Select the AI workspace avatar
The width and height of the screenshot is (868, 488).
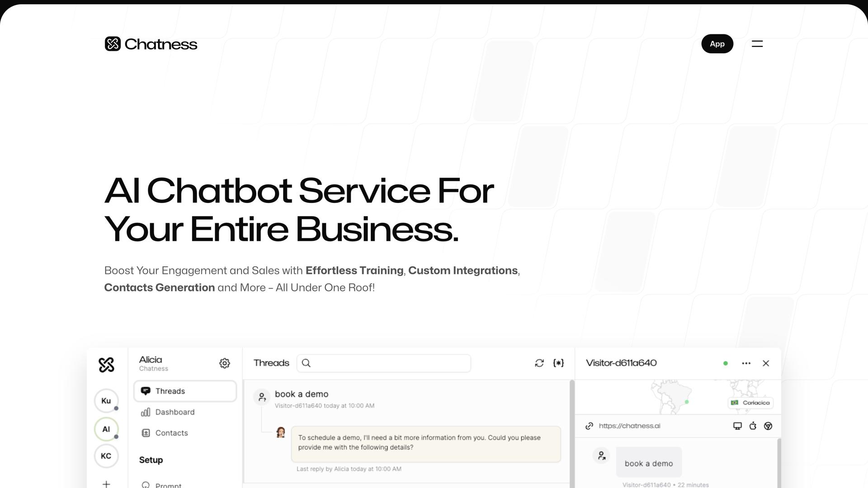(106, 429)
